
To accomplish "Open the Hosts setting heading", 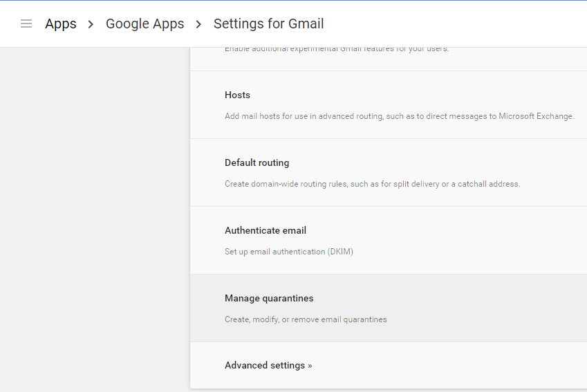I will coord(237,95).
